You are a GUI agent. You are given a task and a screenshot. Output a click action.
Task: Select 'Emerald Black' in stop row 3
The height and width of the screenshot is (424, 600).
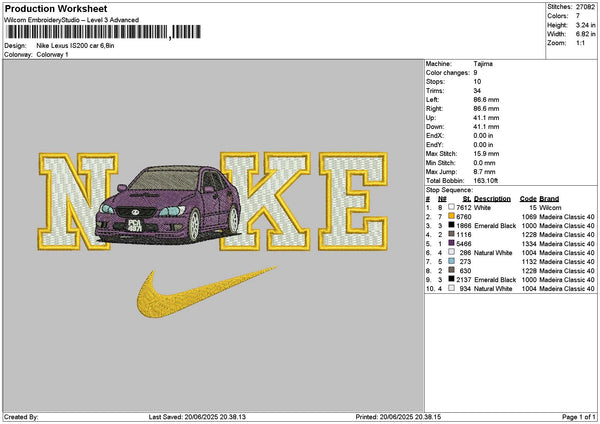click(x=495, y=225)
